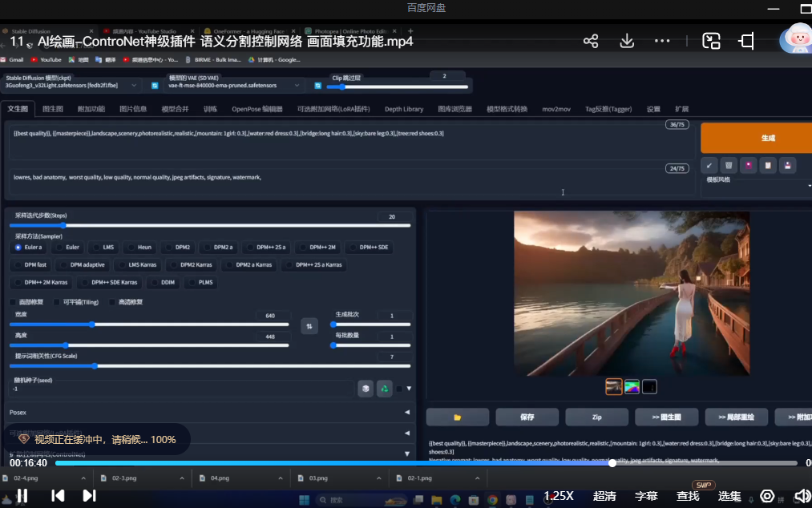Click the pink extra-networks card icon
Viewport: 812px width, 508px height.
749,165
